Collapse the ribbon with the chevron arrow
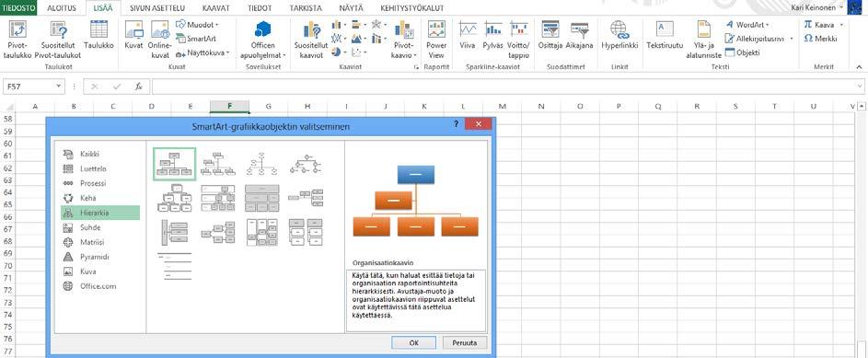This screenshot has width=868, height=358. point(859,66)
